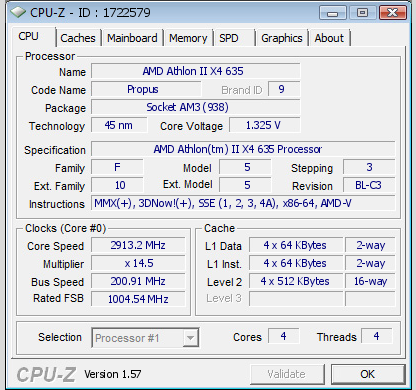Click the Level 2 size 4 x 512 KBytes
The image size is (416, 390).
pyautogui.click(x=296, y=281)
